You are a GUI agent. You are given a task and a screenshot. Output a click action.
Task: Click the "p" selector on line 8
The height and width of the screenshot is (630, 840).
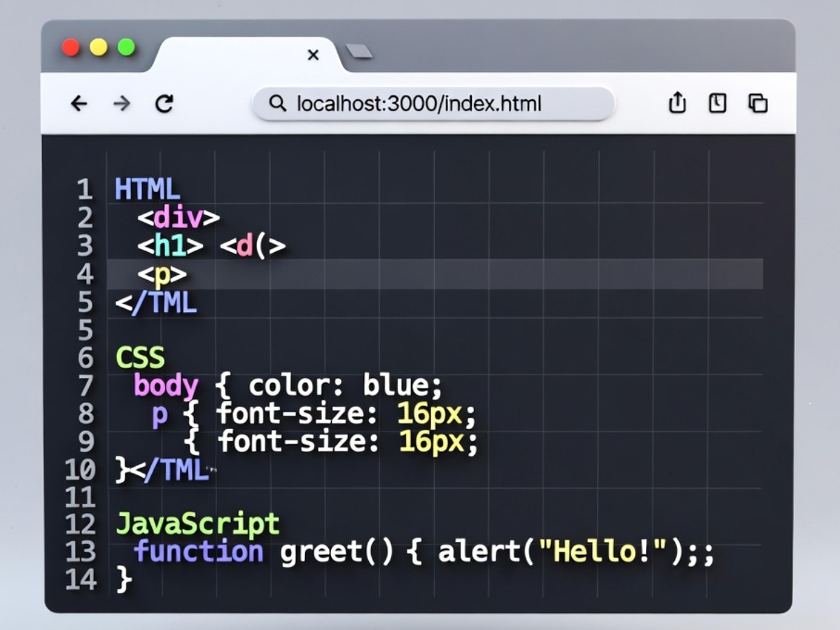[160, 415]
